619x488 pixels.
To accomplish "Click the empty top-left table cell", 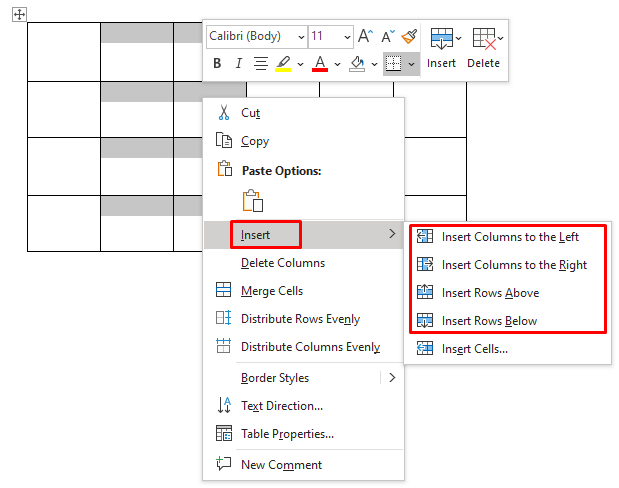I will 63,51.
